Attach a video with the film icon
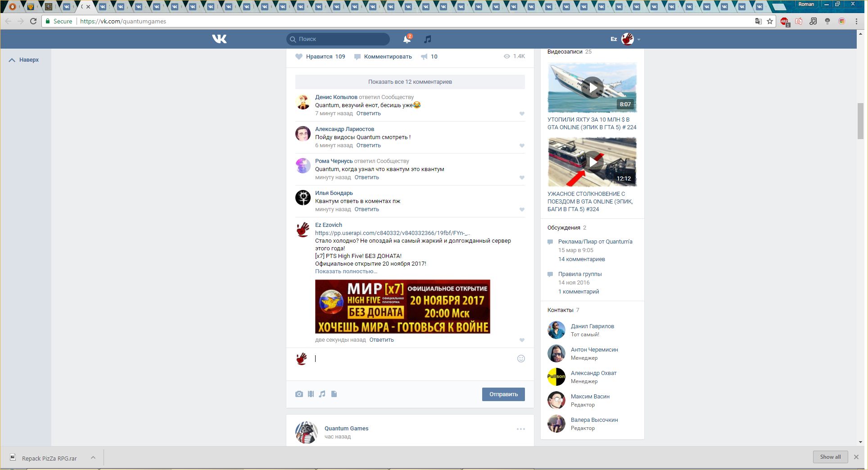 (311, 394)
